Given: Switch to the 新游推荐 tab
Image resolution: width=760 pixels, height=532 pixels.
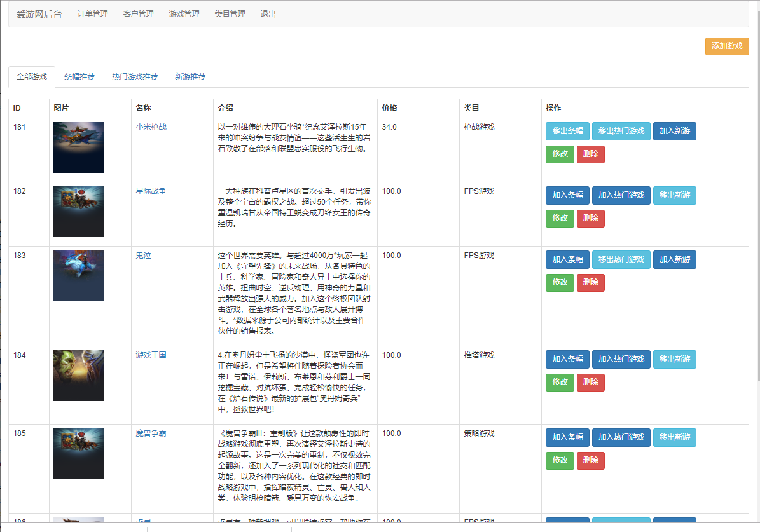Looking at the screenshot, I should [x=190, y=76].
